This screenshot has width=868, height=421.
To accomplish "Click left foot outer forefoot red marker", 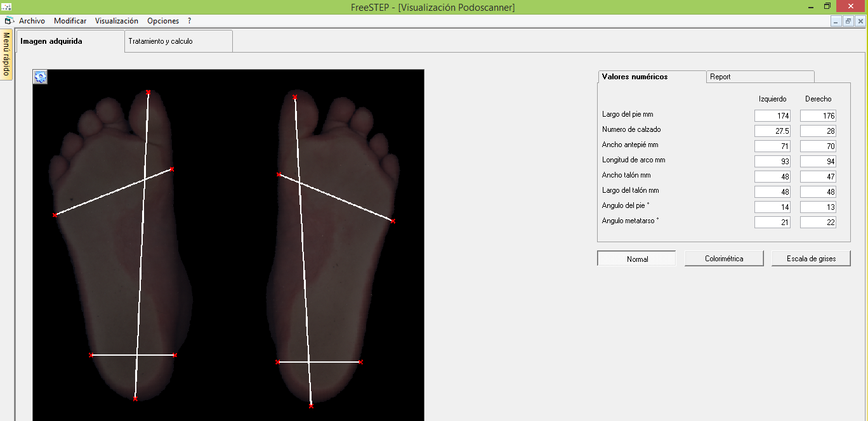I will pyautogui.click(x=55, y=216).
